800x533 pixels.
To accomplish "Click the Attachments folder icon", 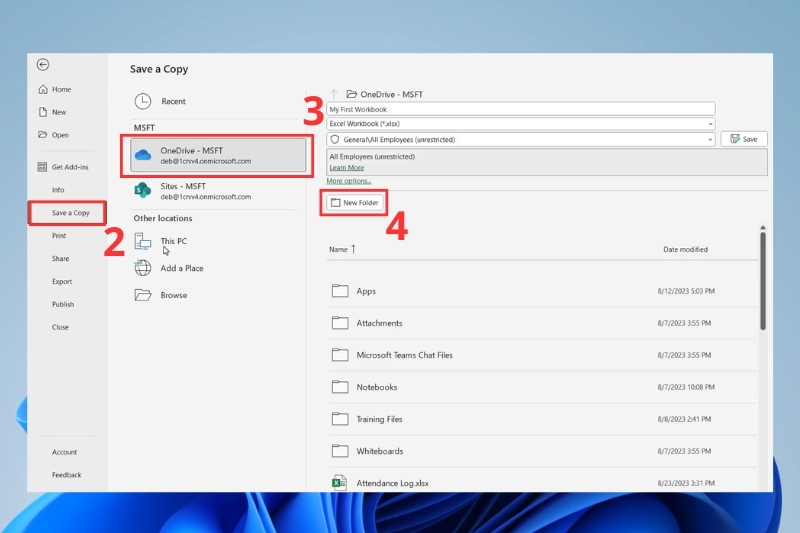I will 340,323.
